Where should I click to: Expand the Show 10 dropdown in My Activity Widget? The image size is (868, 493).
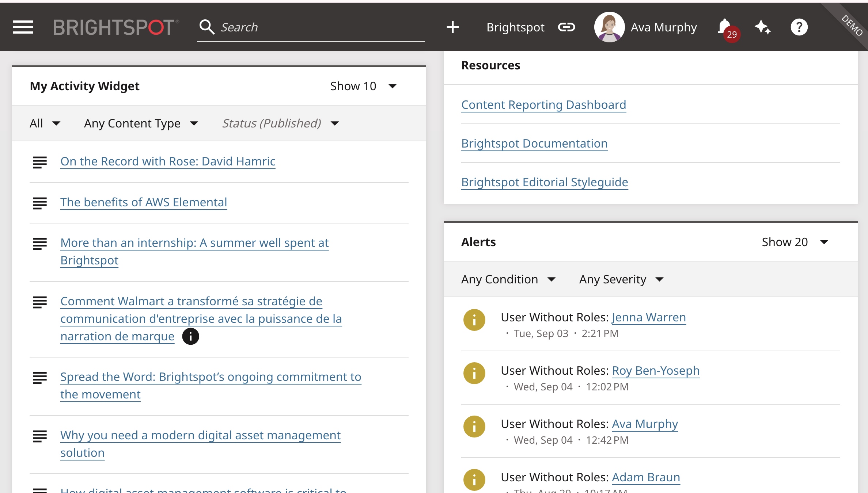363,86
